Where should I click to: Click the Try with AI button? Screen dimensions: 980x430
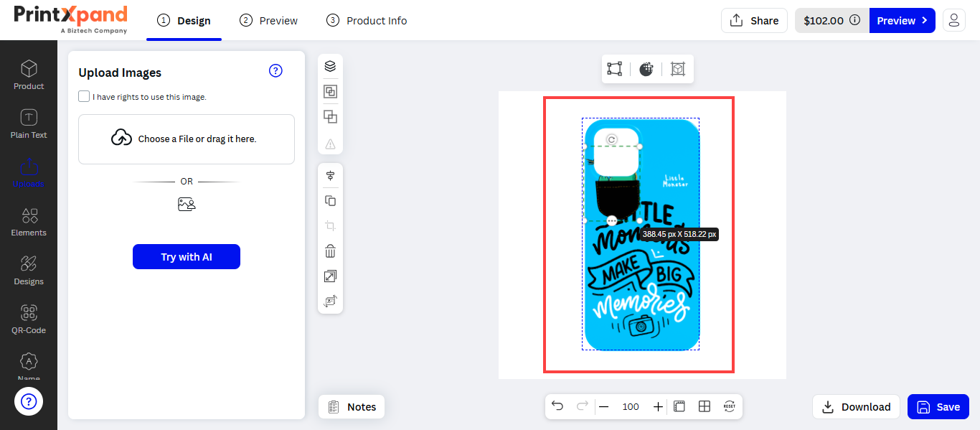[187, 256]
